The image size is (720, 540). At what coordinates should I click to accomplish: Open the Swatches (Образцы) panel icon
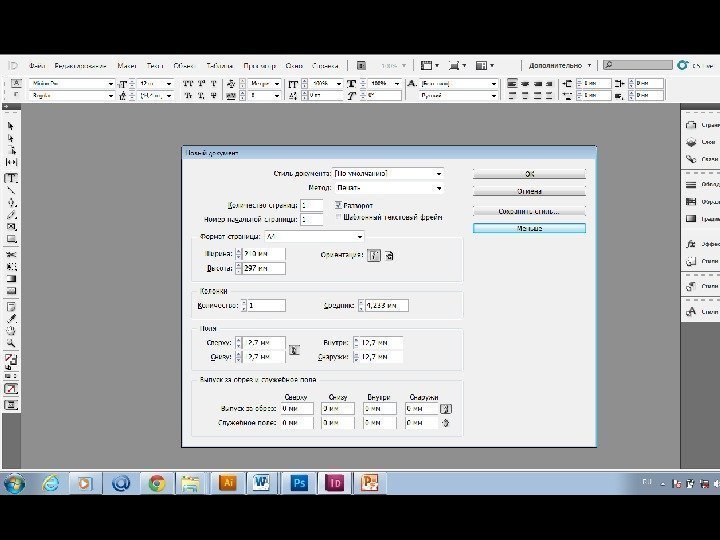coord(691,202)
